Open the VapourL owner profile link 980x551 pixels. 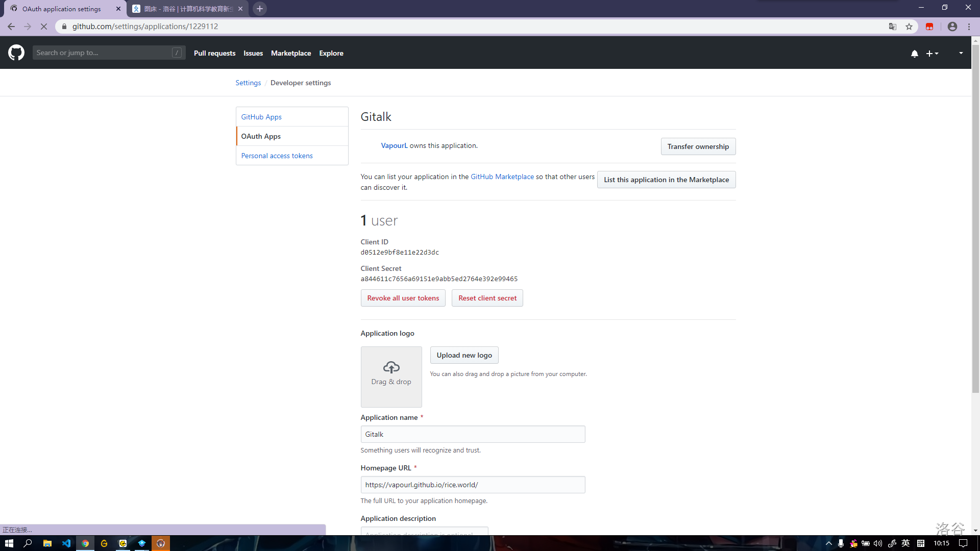tap(394, 145)
